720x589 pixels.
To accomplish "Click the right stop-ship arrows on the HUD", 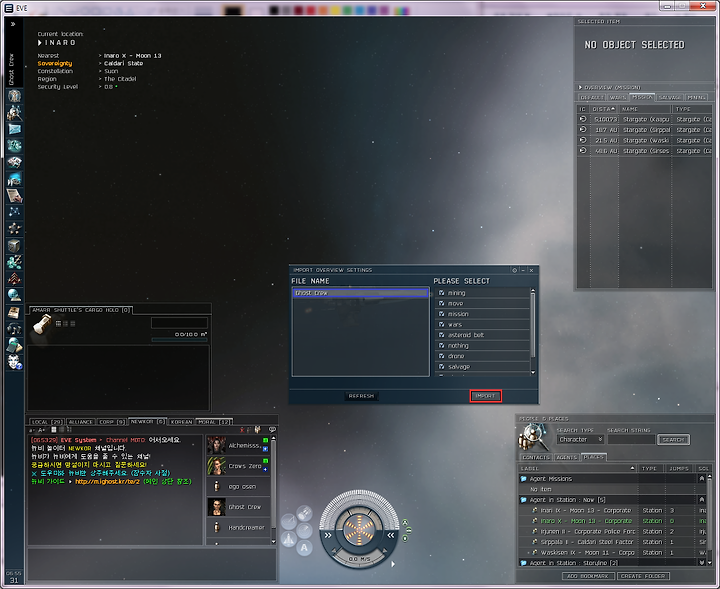I will [390, 535].
